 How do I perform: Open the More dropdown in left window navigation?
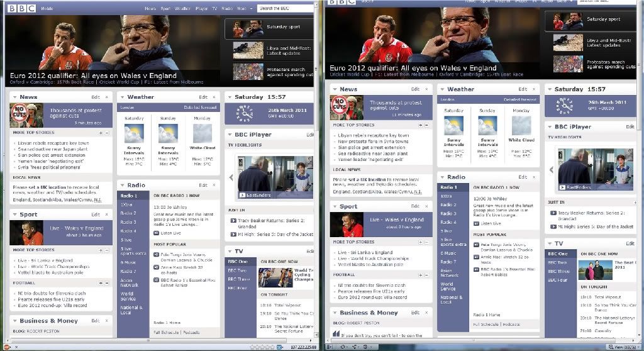click(x=245, y=8)
